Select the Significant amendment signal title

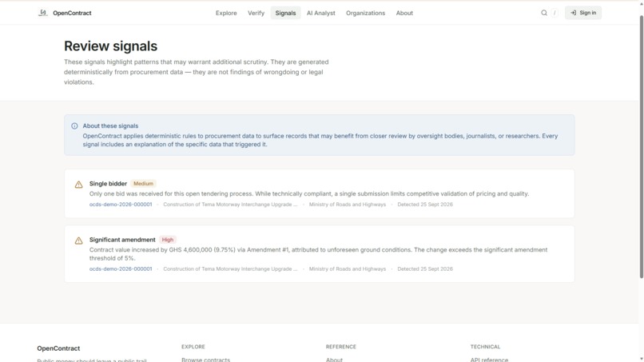(122, 240)
